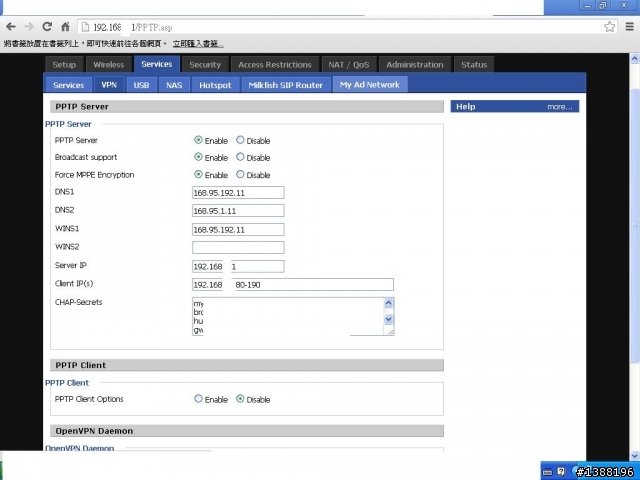Enable the PPTP Server option

pos(198,140)
